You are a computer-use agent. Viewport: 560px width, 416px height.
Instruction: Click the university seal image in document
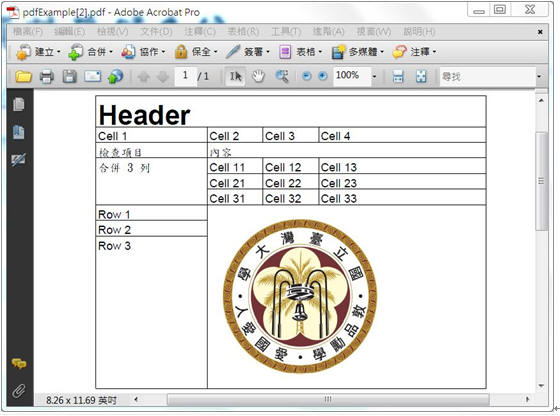pos(300,296)
